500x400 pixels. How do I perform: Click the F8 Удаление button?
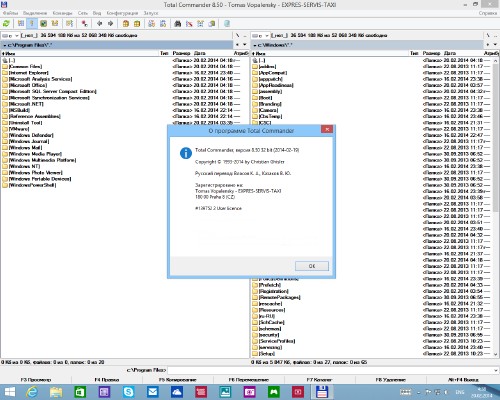click(391, 380)
